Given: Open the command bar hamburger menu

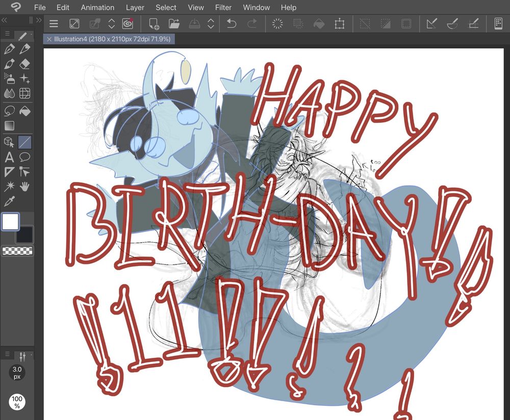Looking at the screenshot, I should pos(54,24).
